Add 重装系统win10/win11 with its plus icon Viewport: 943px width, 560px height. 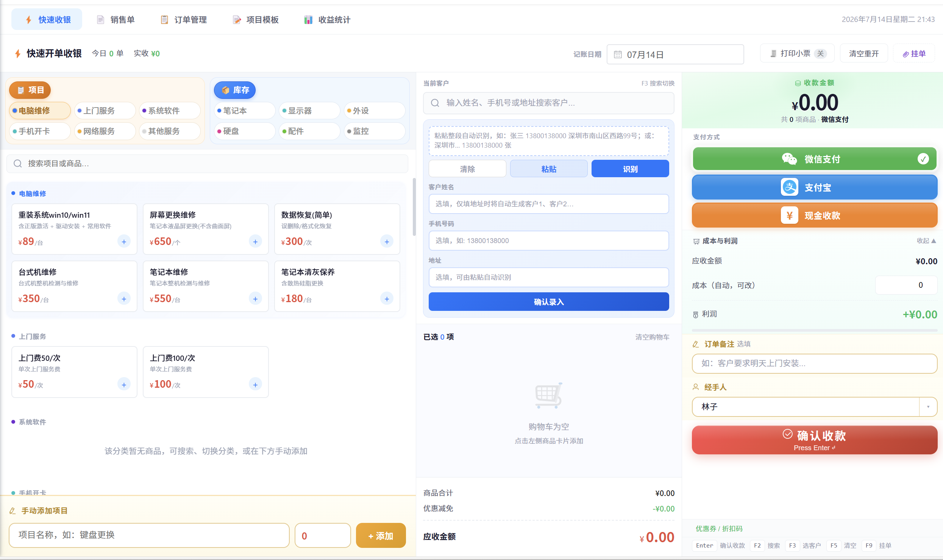click(124, 242)
